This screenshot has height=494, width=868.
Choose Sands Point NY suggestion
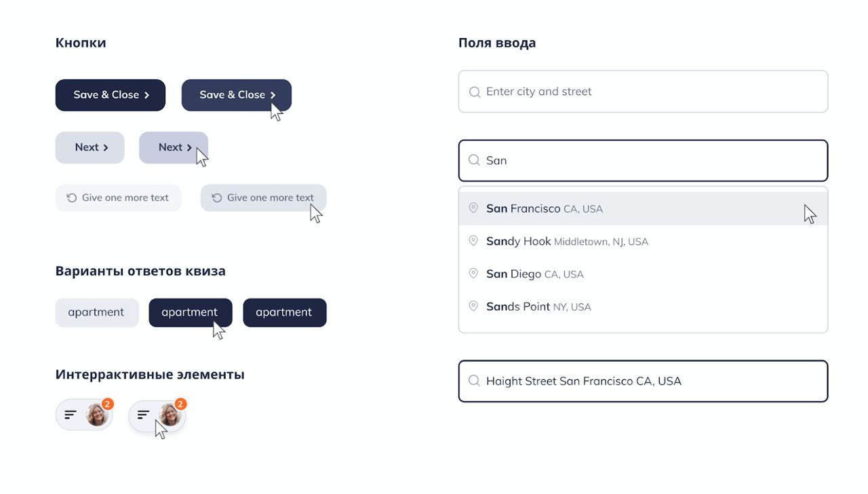coord(538,306)
